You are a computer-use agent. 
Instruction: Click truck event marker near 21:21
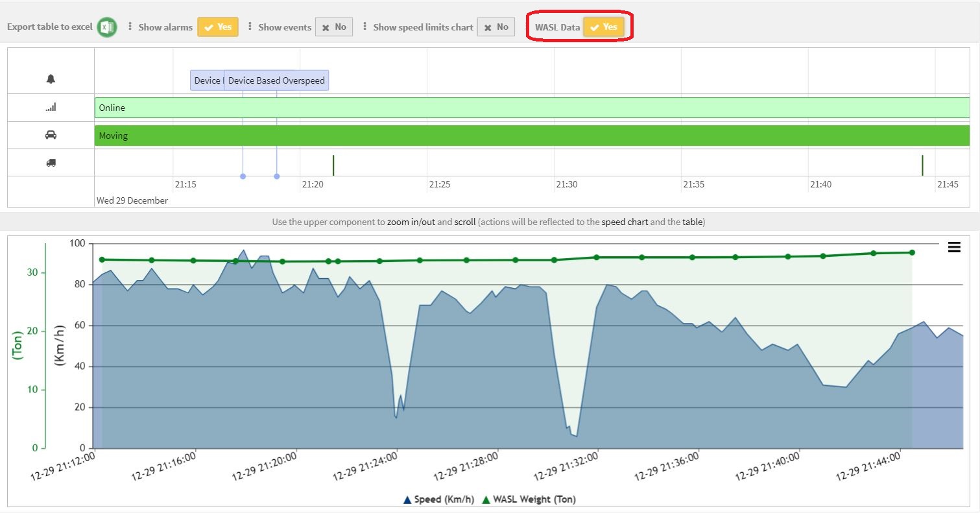tap(333, 165)
